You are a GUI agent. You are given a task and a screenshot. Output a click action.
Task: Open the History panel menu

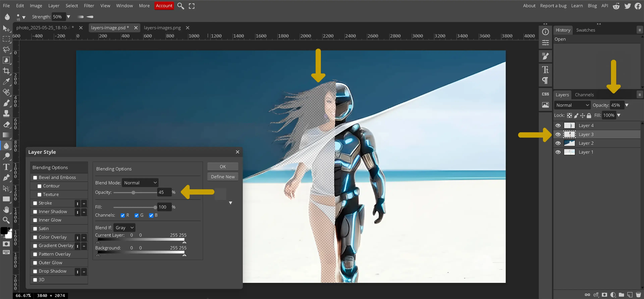pyautogui.click(x=640, y=30)
